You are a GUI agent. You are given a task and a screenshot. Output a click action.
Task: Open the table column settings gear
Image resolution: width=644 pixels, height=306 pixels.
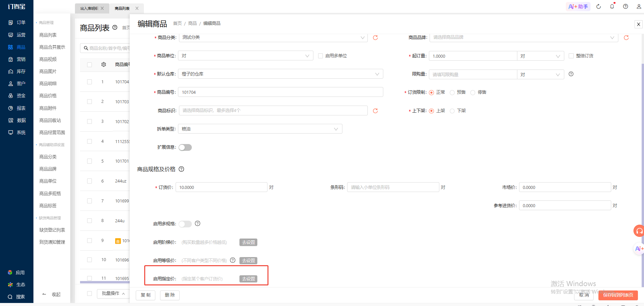(104, 64)
